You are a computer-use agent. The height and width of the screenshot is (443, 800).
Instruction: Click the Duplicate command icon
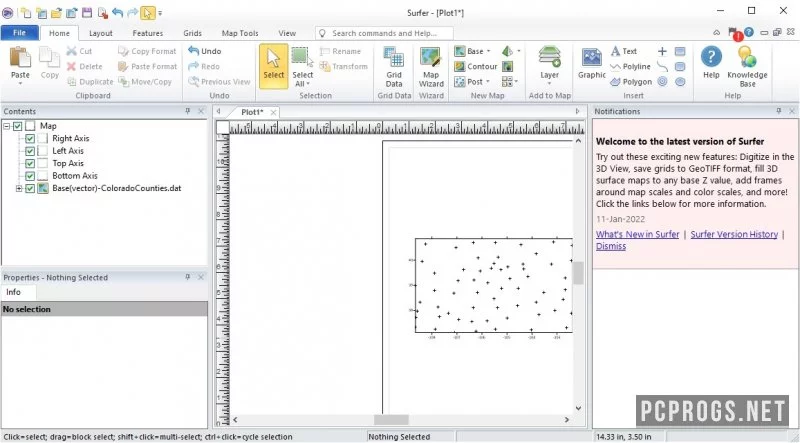[72, 82]
